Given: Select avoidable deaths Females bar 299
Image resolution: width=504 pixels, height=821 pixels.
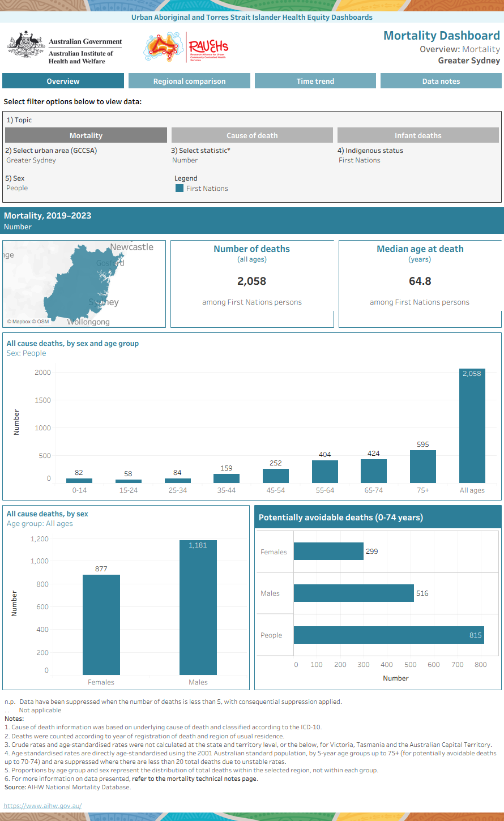Looking at the screenshot, I should 328,551.
